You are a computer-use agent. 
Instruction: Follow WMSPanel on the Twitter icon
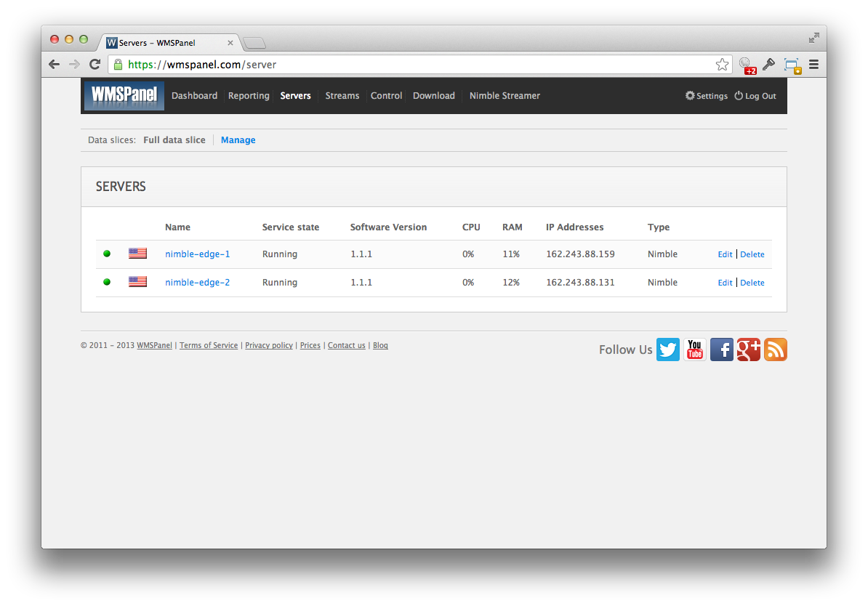(x=667, y=350)
